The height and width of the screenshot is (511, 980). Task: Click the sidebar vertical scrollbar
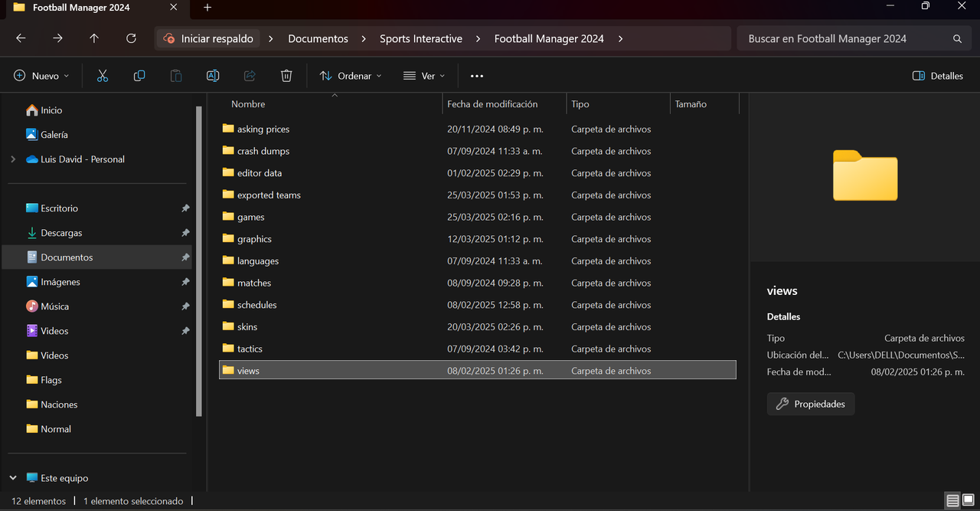tap(200, 260)
